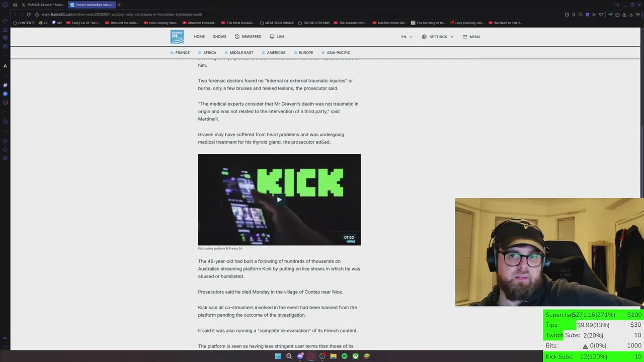
Task: Go to the AMERICAS section
Action: click(x=274, y=53)
